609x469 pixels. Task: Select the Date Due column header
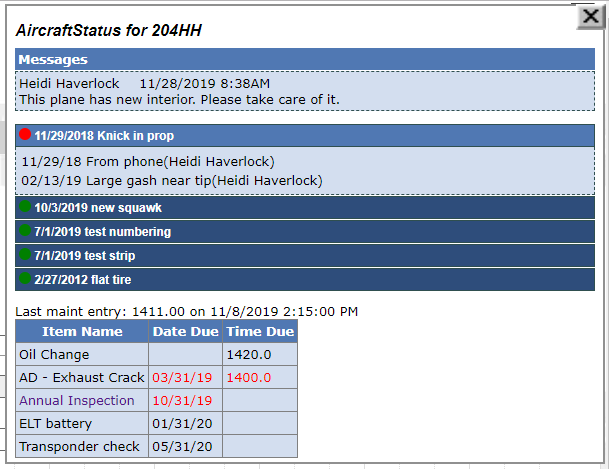click(x=186, y=332)
